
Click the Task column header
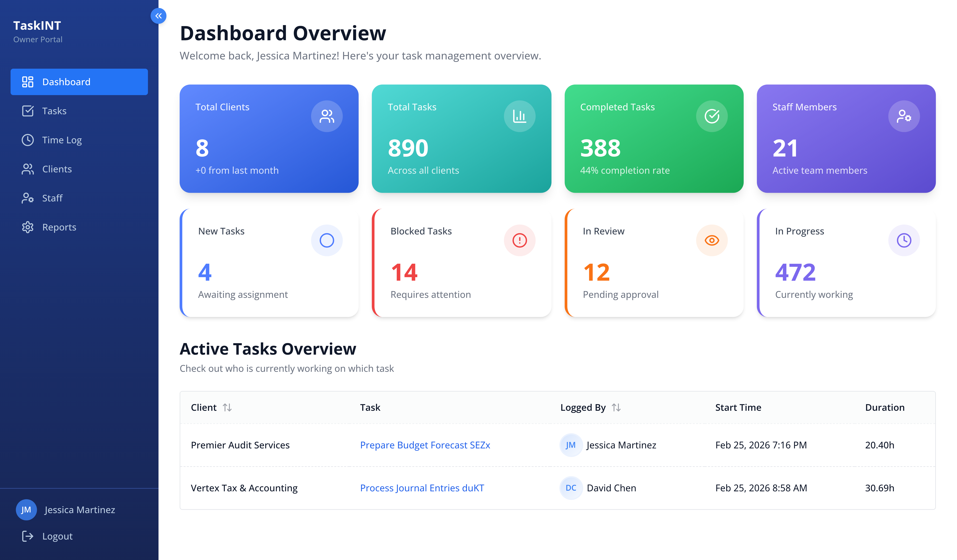tap(370, 407)
